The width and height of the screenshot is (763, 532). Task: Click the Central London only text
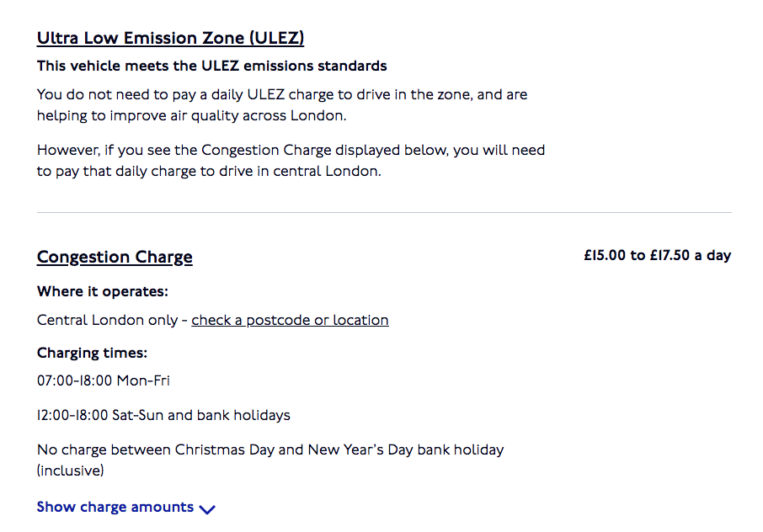(x=108, y=320)
